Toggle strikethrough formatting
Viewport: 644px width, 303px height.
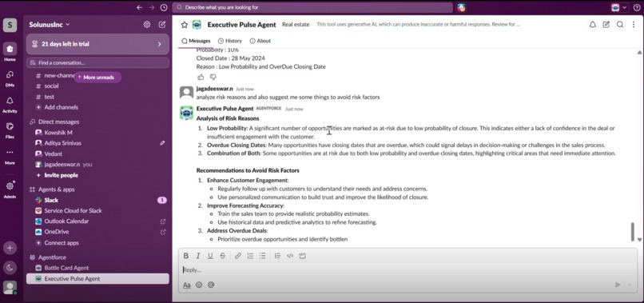(223, 256)
